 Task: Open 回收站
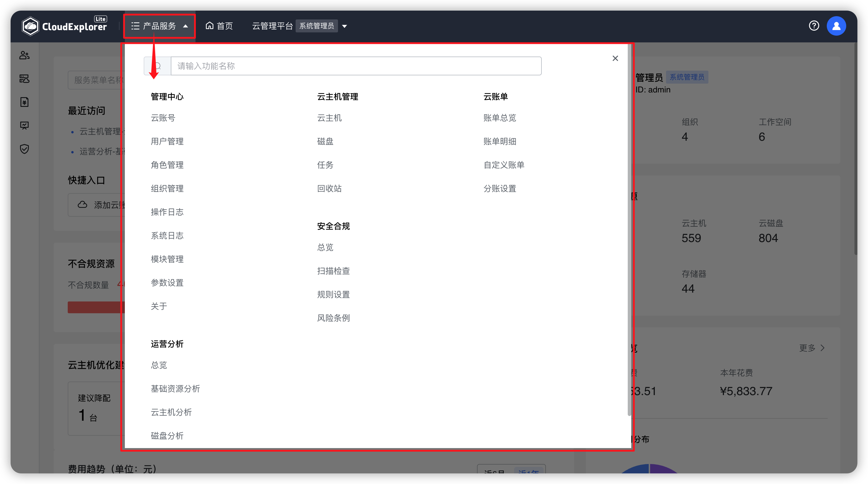click(329, 189)
